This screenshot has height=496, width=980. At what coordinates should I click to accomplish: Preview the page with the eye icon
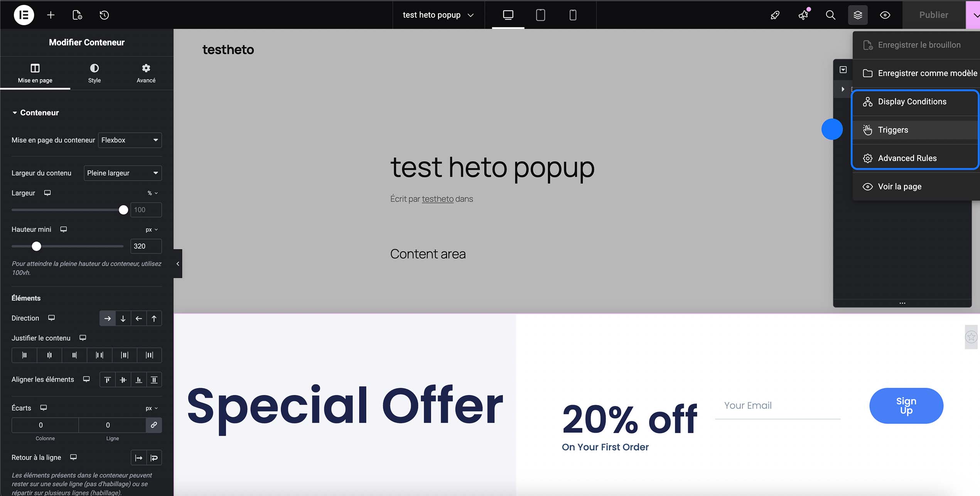pos(885,15)
